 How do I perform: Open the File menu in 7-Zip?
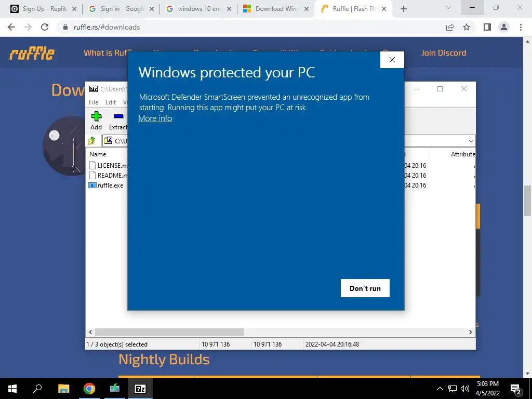tap(94, 102)
